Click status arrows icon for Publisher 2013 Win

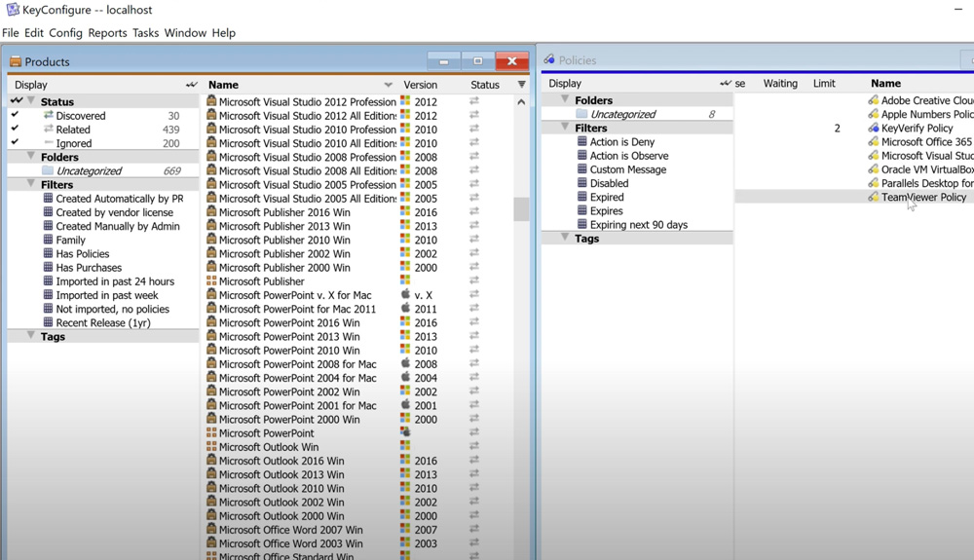click(474, 226)
